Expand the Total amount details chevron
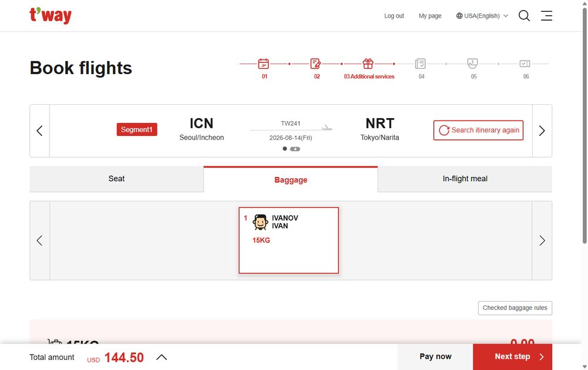588x370 pixels. click(x=162, y=357)
